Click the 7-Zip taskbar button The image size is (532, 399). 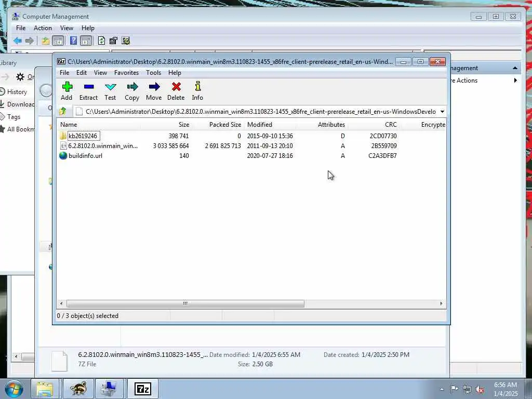click(x=142, y=389)
